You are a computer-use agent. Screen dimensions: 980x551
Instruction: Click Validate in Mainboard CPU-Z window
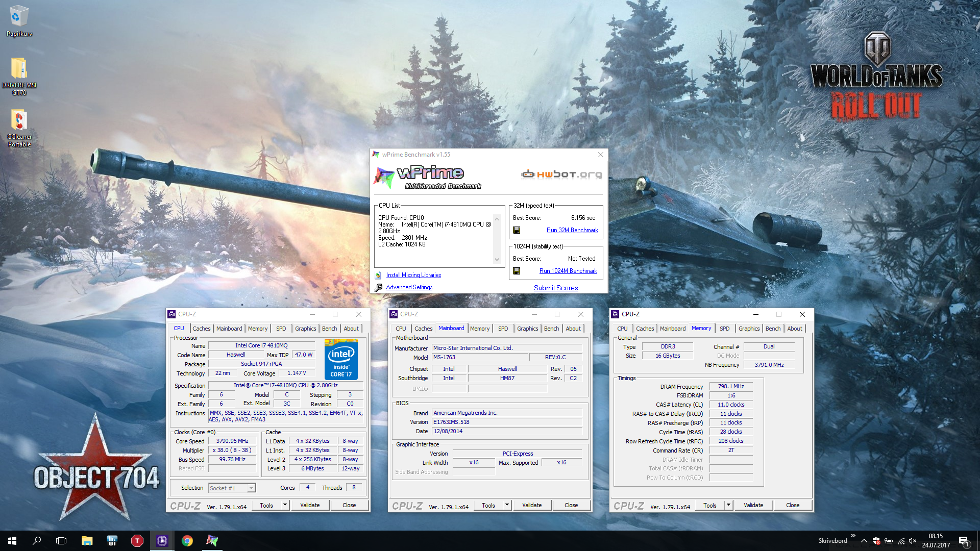532,505
